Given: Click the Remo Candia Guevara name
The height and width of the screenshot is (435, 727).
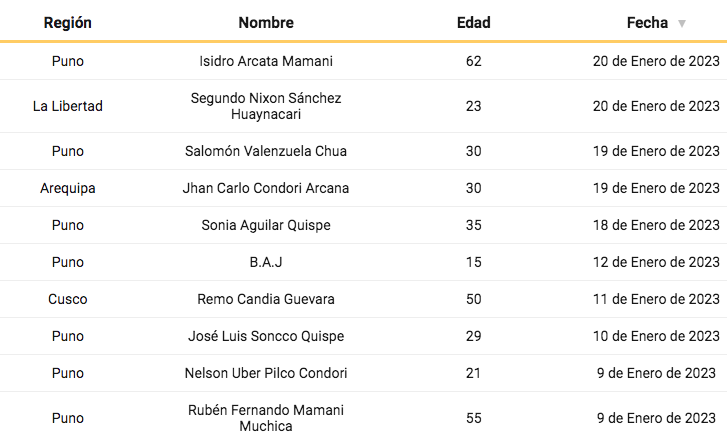Looking at the screenshot, I should pos(266,299).
